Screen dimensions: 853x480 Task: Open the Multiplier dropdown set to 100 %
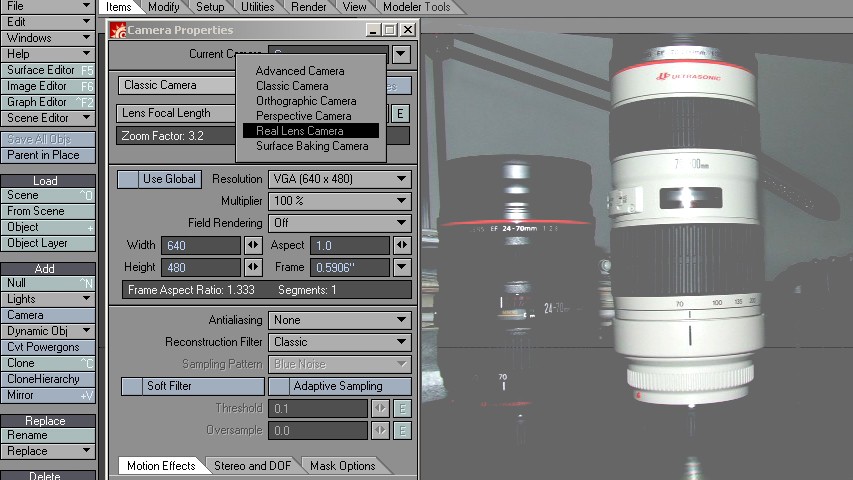339,201
